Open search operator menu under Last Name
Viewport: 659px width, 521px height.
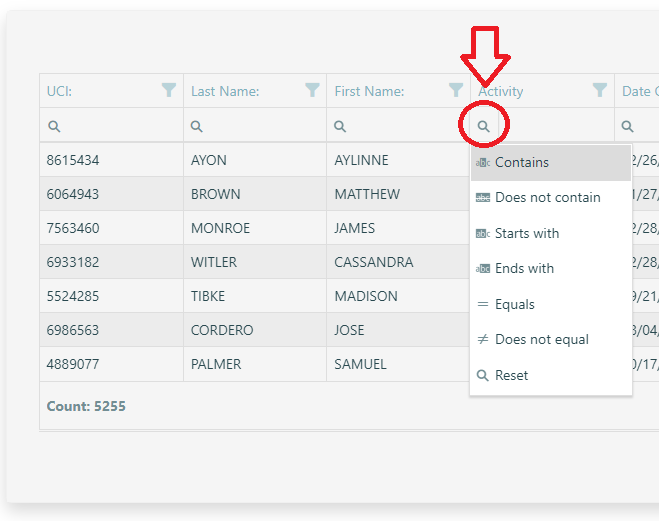pos(197,126)
